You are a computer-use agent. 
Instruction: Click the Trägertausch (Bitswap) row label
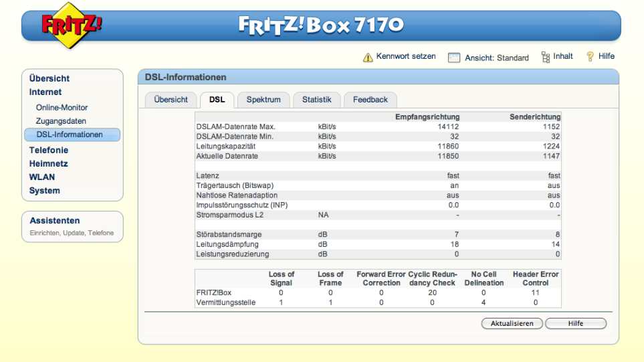235,186
